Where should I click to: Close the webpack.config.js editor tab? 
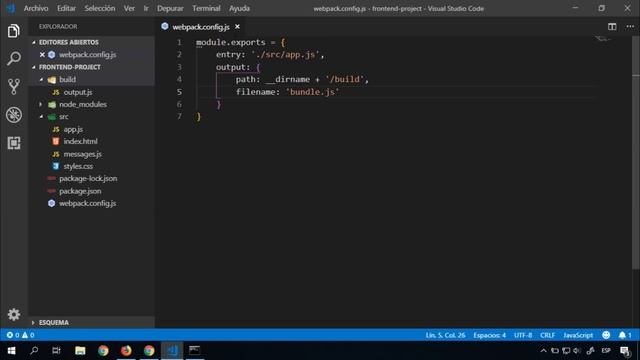pos(237,27)
